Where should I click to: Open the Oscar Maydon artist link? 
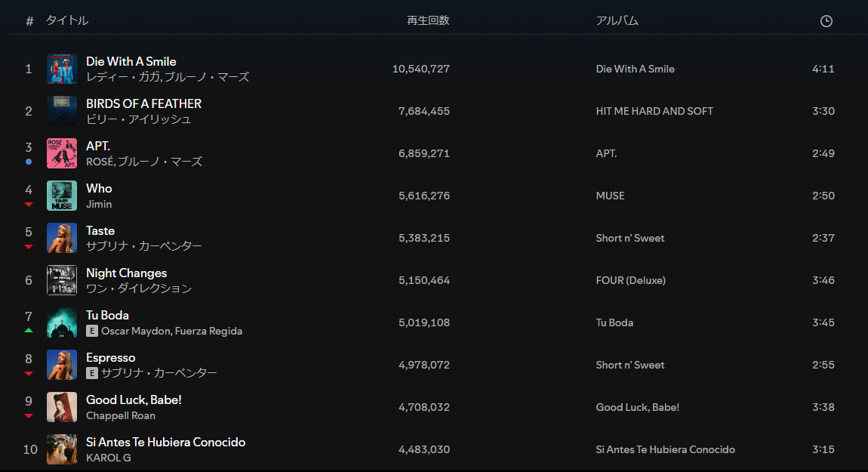tap(136, 331)
